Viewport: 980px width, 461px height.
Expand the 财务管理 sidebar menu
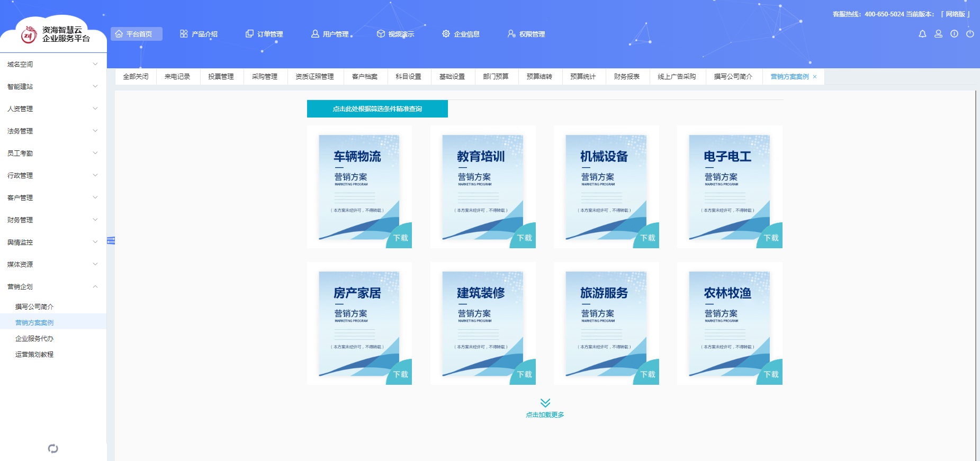(x=53, y=220)
